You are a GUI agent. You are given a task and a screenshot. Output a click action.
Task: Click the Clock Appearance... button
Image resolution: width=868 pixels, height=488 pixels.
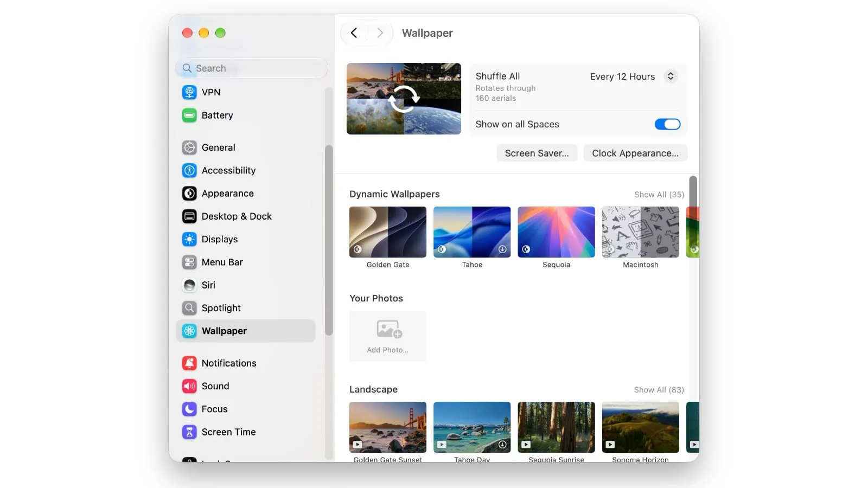tap(635, 153)
